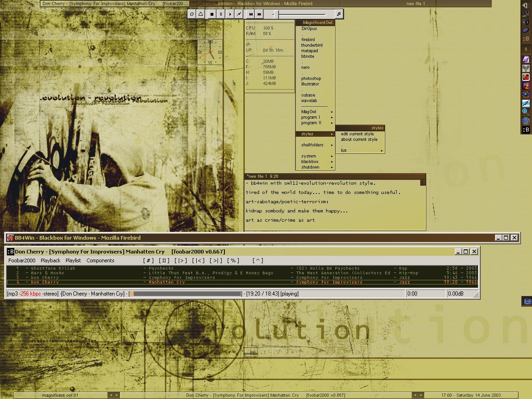Launch photoshop from the menu
Image resolution: width=532 pixels, height=399 pixels.
click(311, 79)
